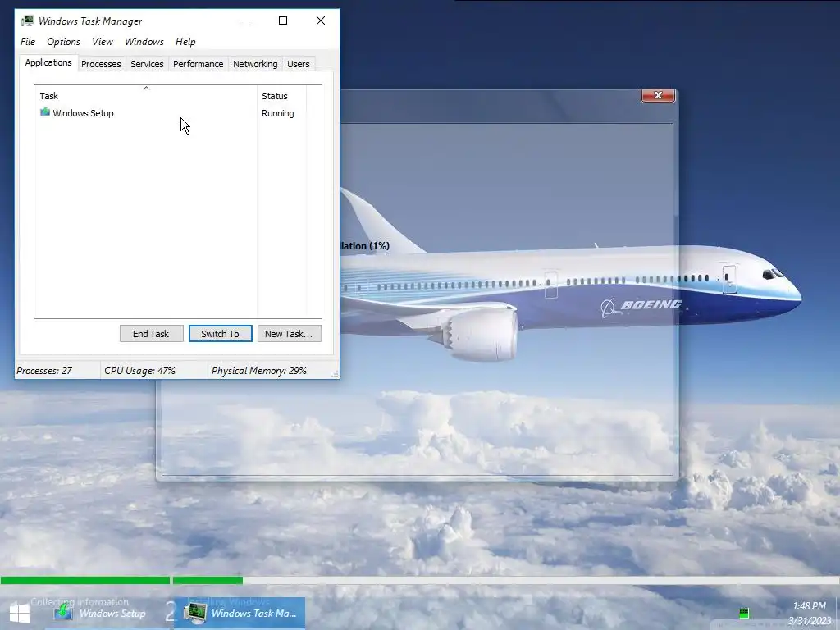Maximize the Task Manager window
The width and height of the screenshot is (840, 630).
click(x=283, y=21)
